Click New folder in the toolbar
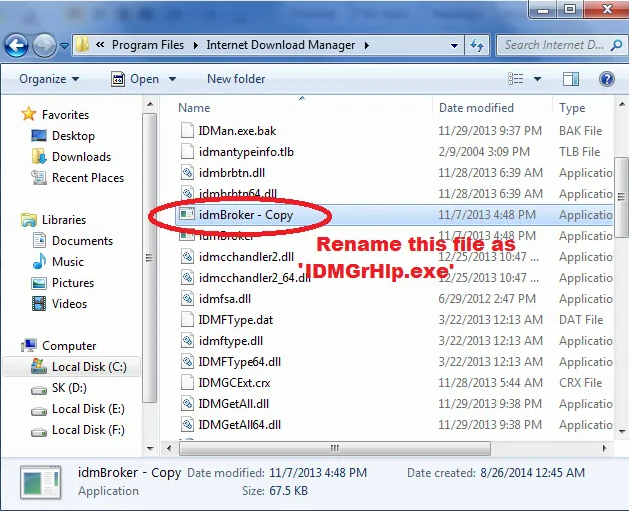The image size is (629, 511). point(236,79)
